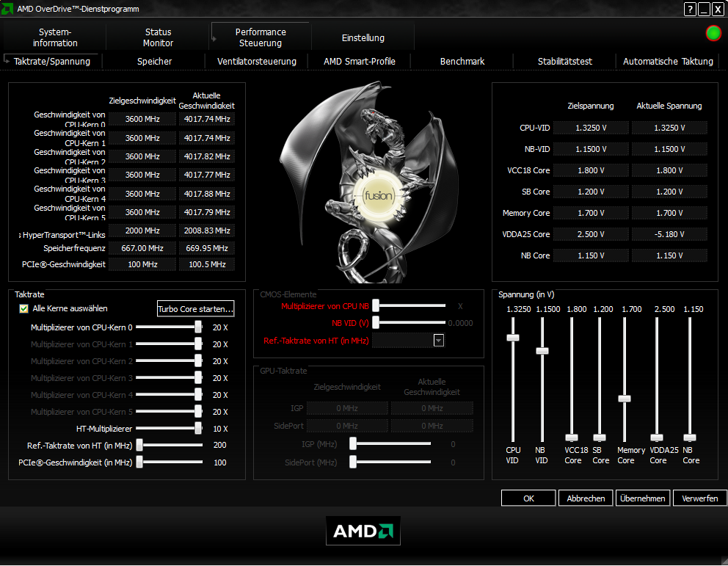Click the CPU VID voltage slider handle
Image resolution: width=728 pixels, height=566 pixels.
tap(513, 338)
